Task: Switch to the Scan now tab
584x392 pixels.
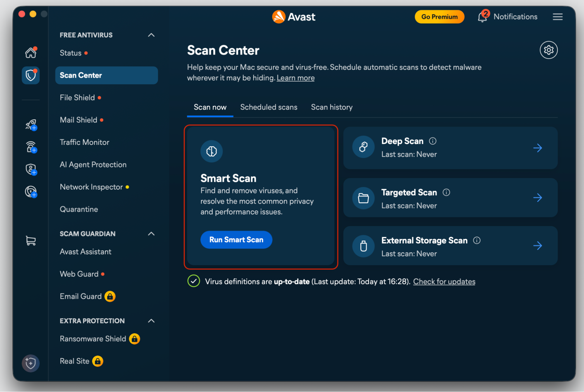Action: point(210,107)
